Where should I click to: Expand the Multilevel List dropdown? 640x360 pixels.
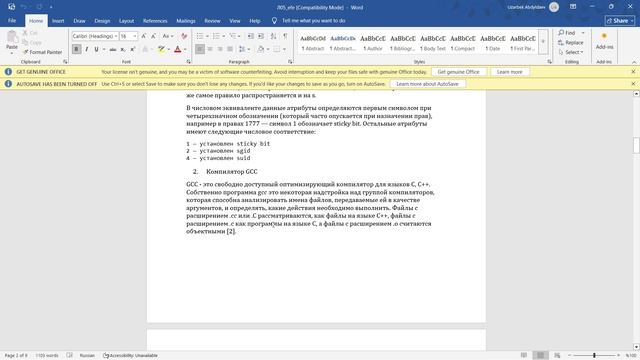coord(240,36)
